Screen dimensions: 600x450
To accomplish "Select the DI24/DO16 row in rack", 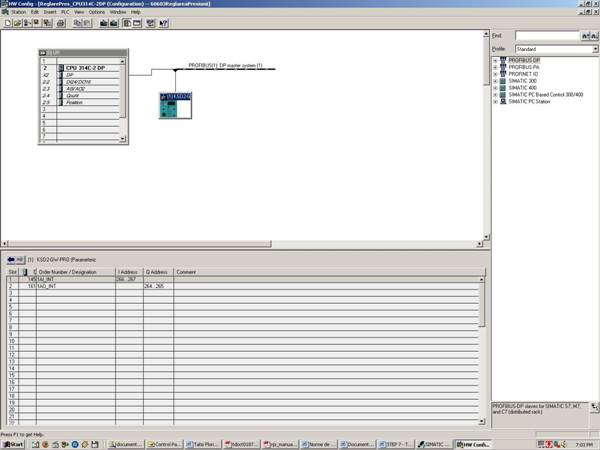I will coord(80,82).
